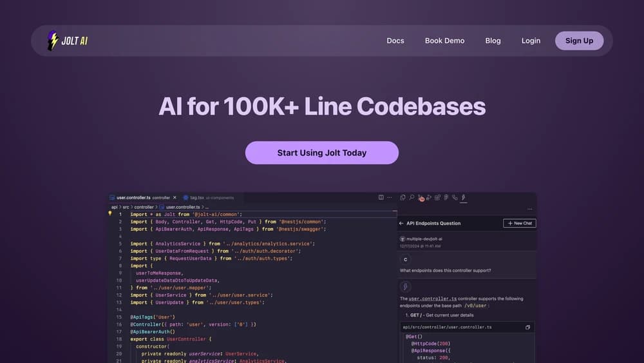Screen dimensions: 644x363
Task: Open editor more actions ellipsis
Action: tap(390, 197)
